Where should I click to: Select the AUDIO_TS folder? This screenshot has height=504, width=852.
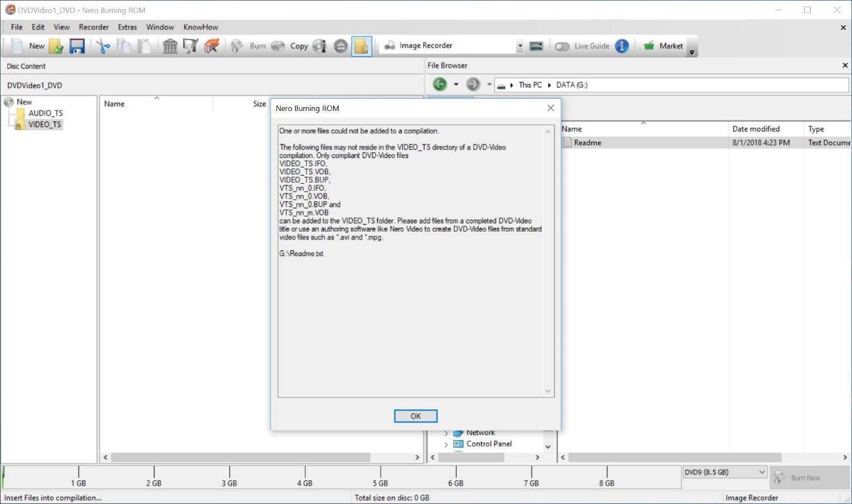(x=45, y=113)
